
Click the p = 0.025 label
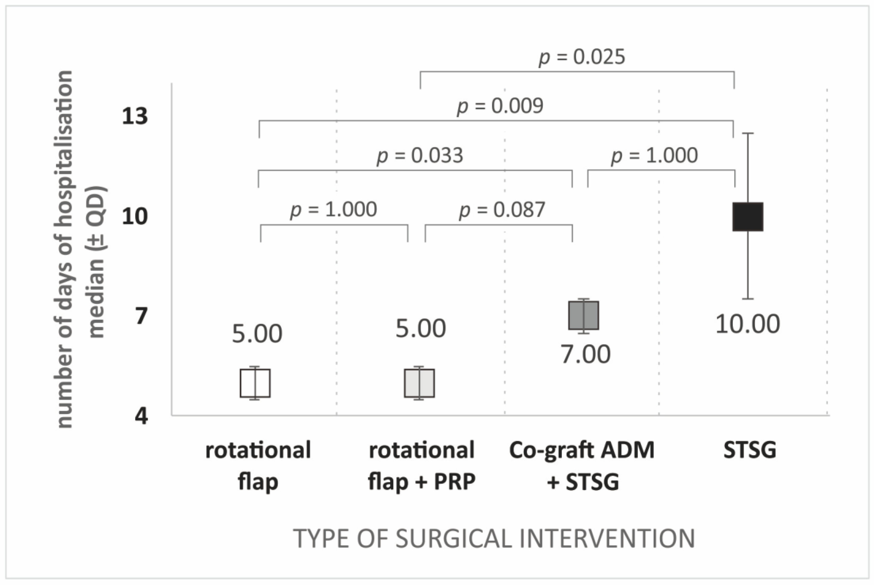click(582, 57)
